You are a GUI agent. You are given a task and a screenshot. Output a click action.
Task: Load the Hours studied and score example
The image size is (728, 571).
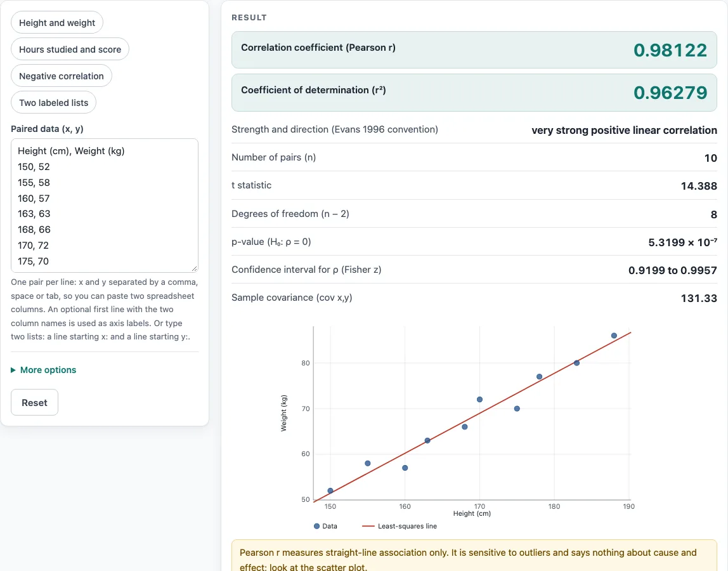[70, 49]
